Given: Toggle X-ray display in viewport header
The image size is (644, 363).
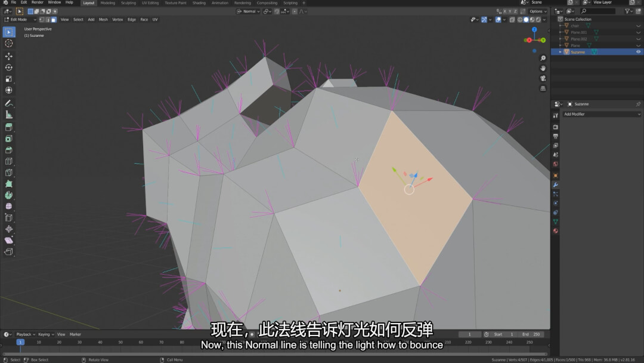Looking at the screenshot, I should pyautogui.click(x=512, y=19).
